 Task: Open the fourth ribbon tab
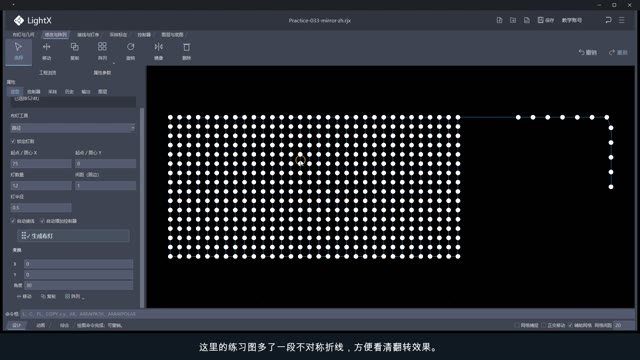point(118,35)
